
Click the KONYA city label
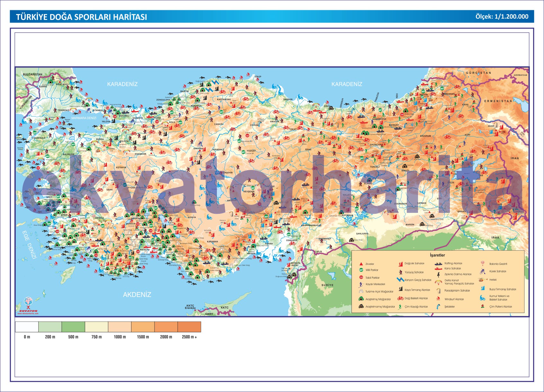(x=192, y=217)
